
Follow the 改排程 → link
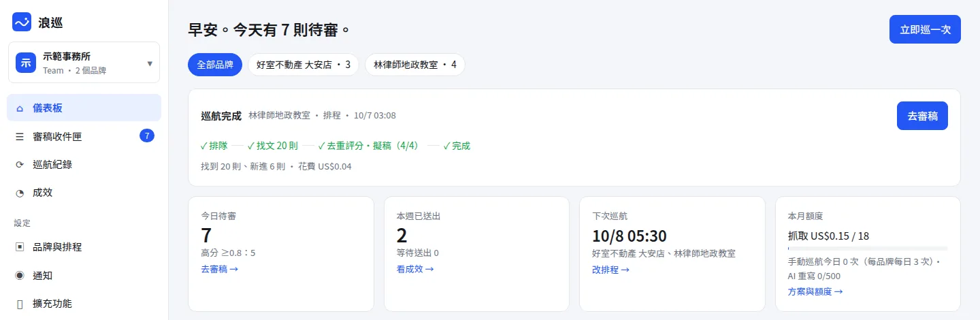[x=611, y=269]
